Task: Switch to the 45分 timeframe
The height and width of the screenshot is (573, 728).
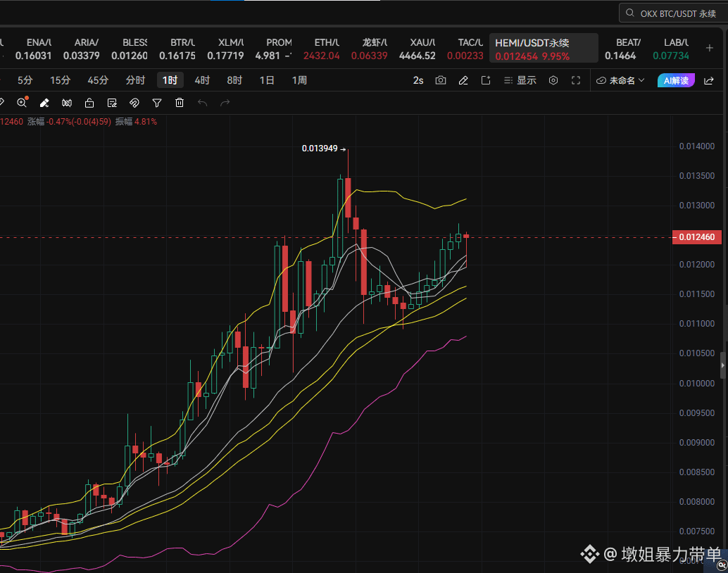Action: 97,80
